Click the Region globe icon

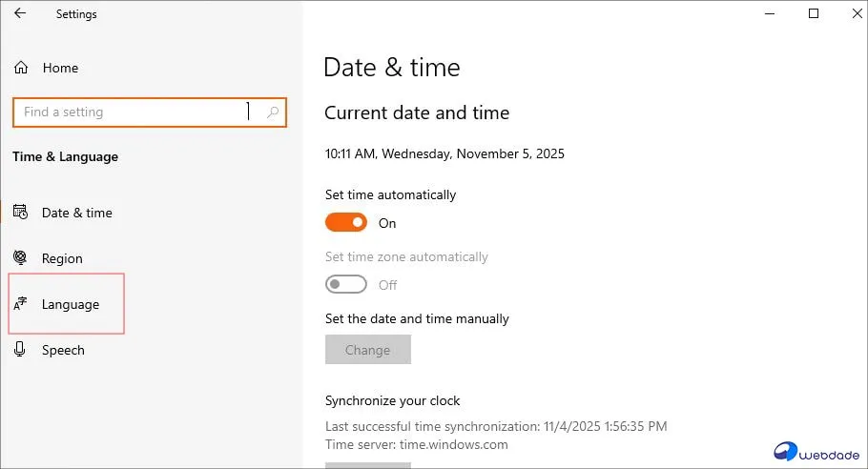pos(21,258)
